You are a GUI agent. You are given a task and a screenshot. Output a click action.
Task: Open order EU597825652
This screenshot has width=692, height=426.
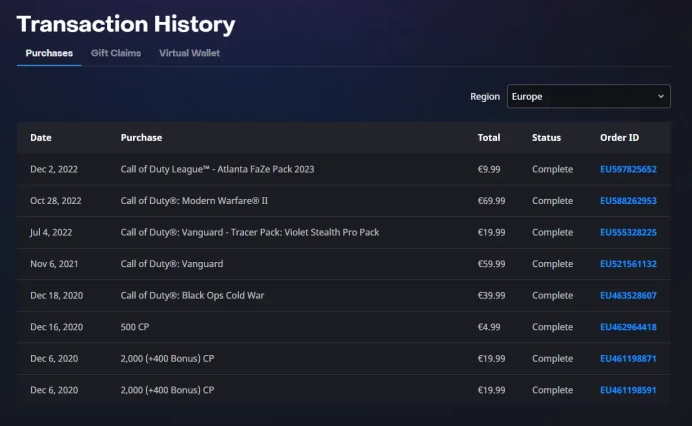[x=628, y=169]
